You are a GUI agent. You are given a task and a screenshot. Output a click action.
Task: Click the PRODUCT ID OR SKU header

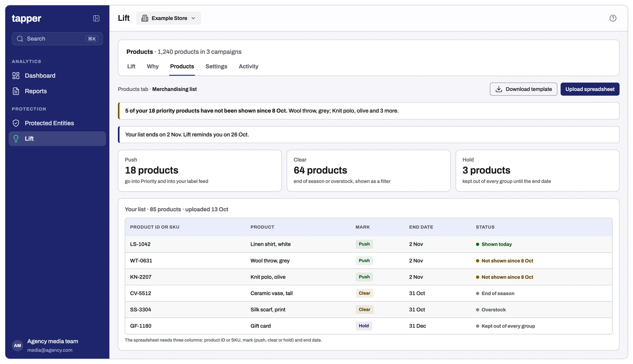[x=155, y=227]
